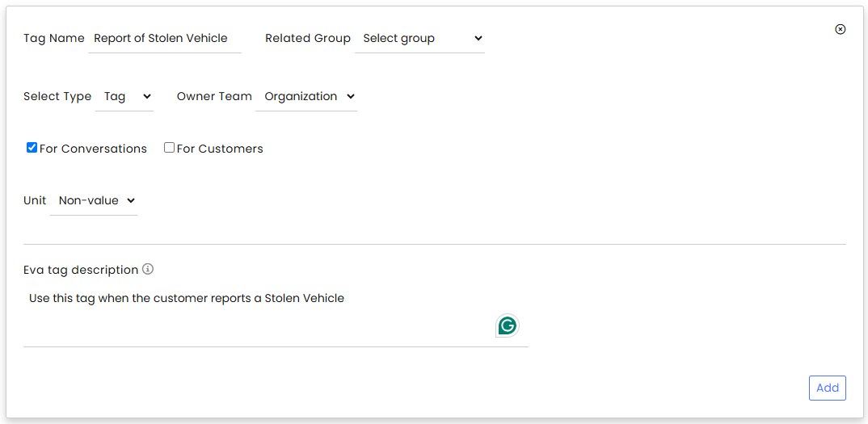Close the tag dialog with X icon
The image size is (868, 424).
(840, 29)
